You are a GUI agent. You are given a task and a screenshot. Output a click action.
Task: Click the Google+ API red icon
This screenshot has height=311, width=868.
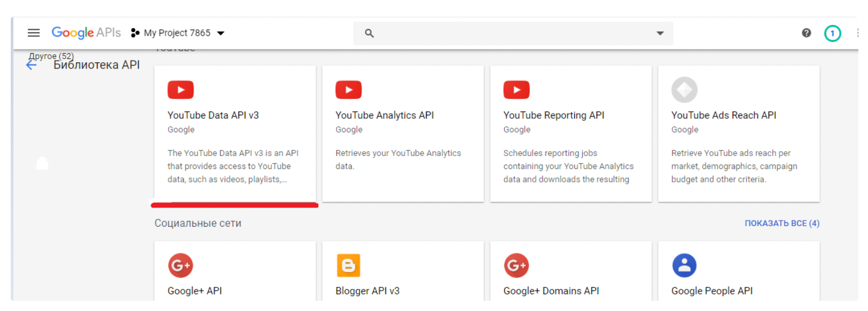(181, 266)
